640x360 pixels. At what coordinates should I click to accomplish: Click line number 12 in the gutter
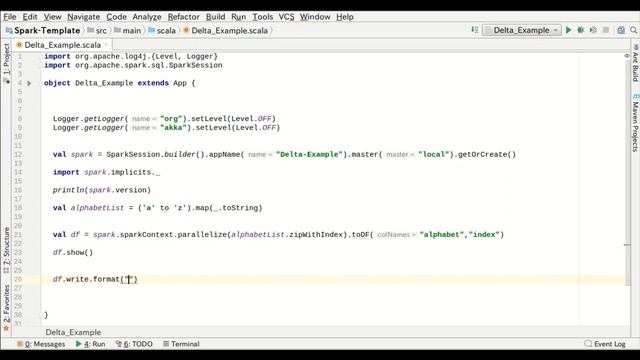(x=18, y=155)
